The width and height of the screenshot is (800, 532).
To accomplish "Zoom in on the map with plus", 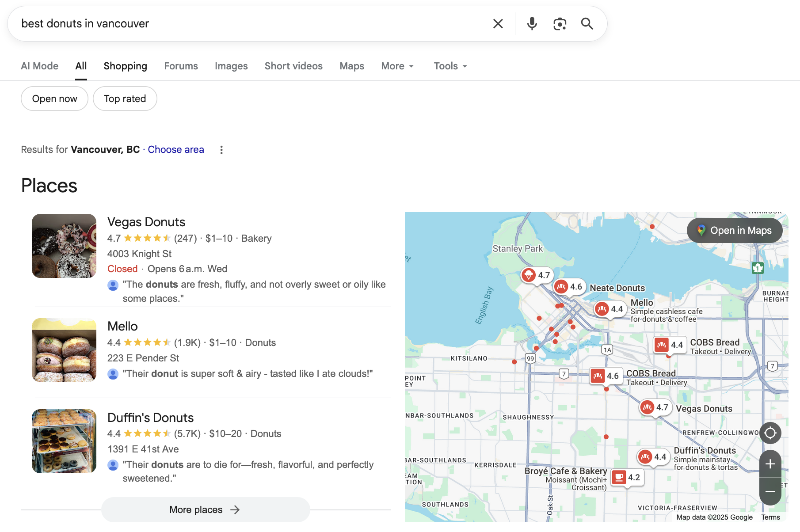I will 770,464.
